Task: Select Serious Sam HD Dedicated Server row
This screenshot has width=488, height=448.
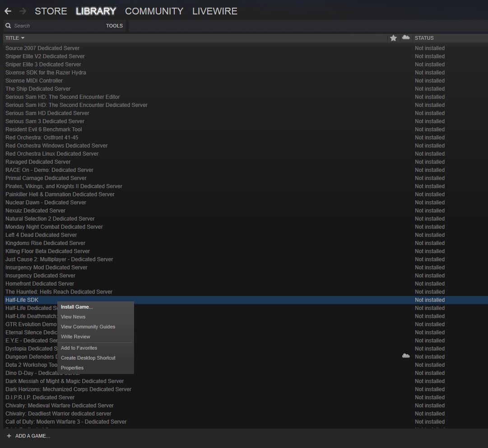Action: [x=246, y=113]
